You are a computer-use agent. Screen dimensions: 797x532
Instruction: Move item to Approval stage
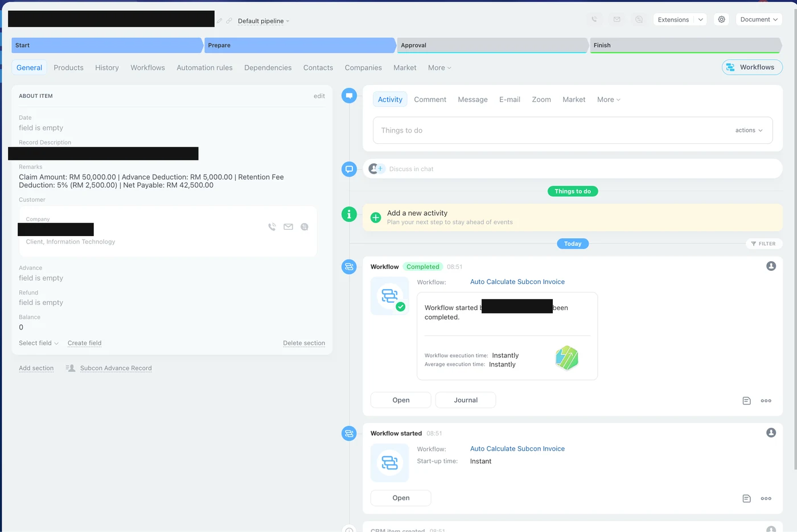(492, 45)
